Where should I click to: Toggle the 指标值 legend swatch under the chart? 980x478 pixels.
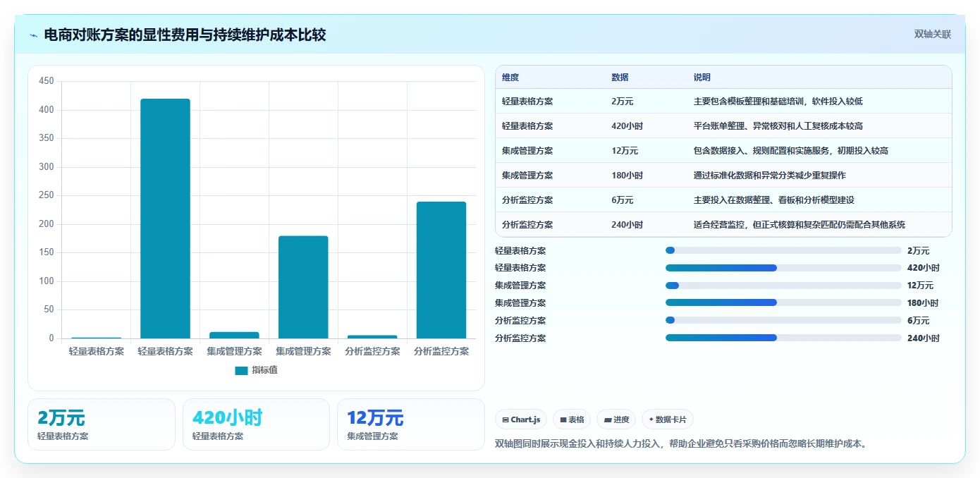(241, 370)
